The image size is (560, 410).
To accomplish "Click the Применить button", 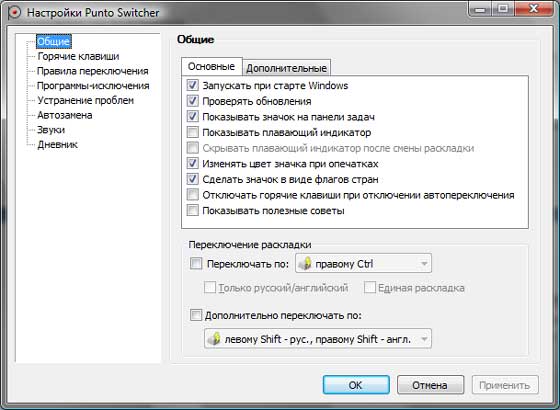I will (505, 385).
